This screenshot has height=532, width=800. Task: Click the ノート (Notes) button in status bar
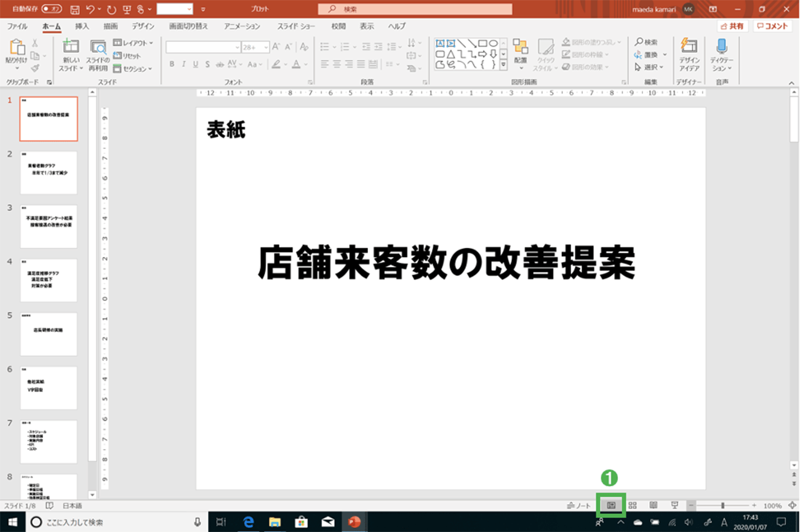click(579, 506)
